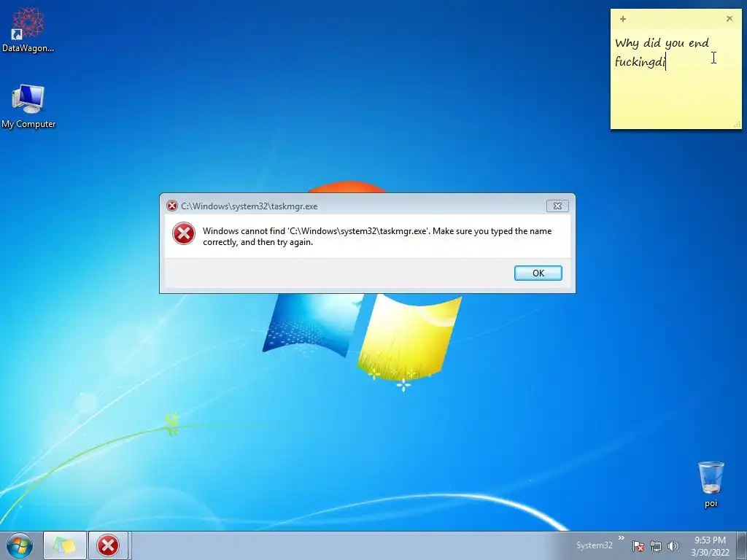The image size is (747, 560).
Task: Click OK in the taskmgr.exe error dialog
Action: tap(538, 273)
